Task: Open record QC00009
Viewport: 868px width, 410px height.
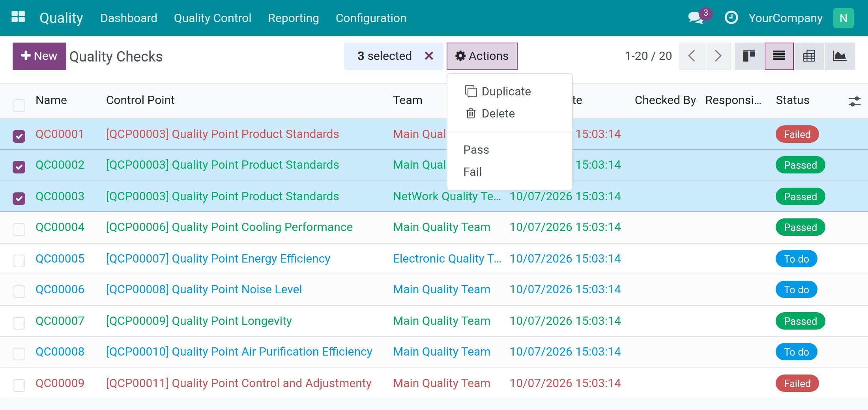Action: pos(60,383)
